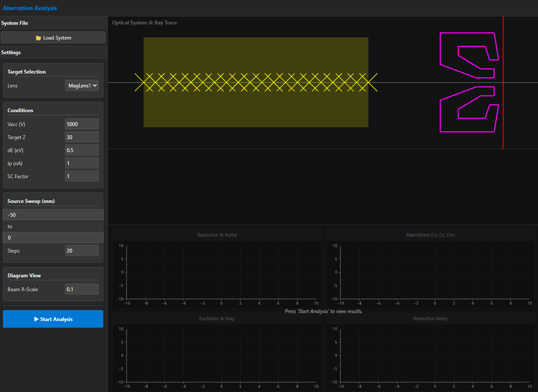The image size is (538, 392).
Task: Click the Beam R-Scale input field
Action: click(82, 289)
